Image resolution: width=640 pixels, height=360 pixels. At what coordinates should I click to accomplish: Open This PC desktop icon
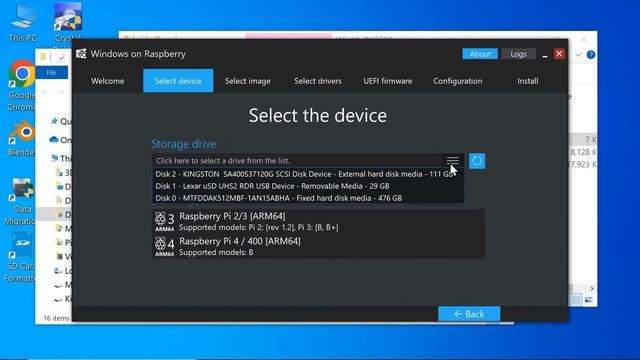click(x=22, y=23)
